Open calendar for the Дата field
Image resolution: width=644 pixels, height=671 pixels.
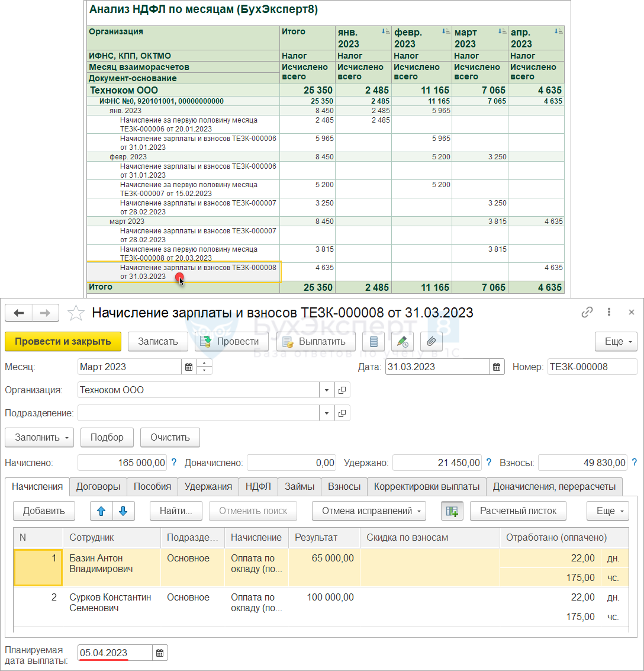[x=497, y=367]
